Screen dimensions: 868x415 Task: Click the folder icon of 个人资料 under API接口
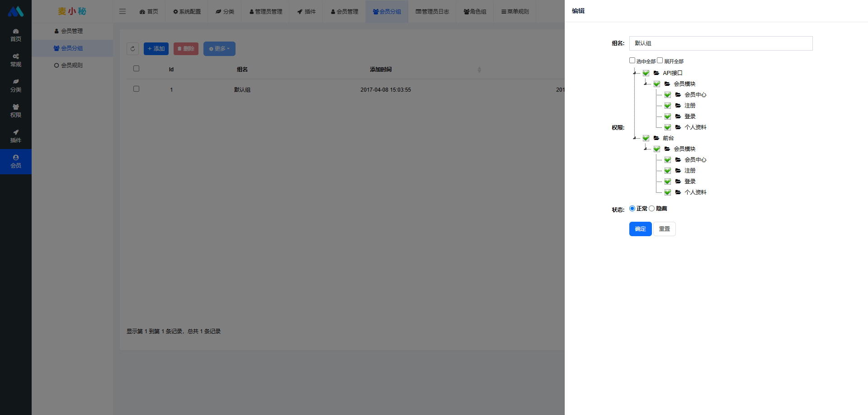[678, 127]
